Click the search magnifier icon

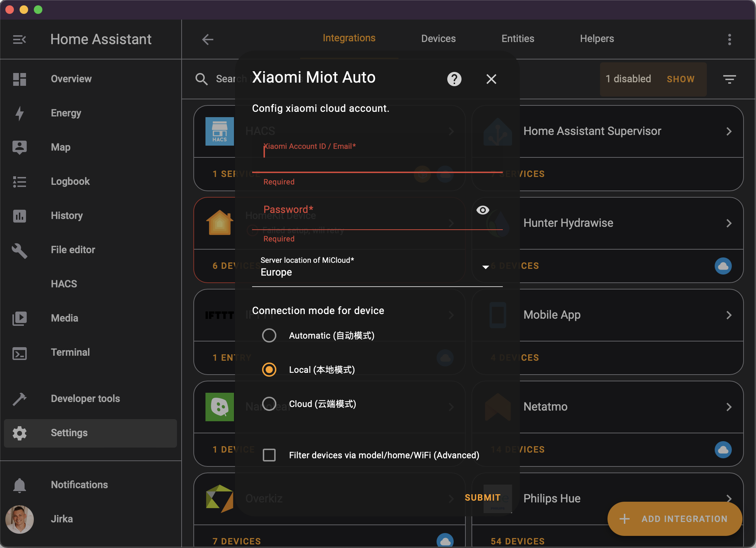pyautogui.click(x=201, y=79)
